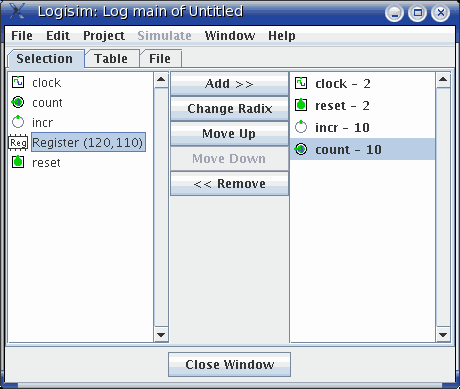This screenshot has height=389, width=460.
Task: Open the Edit menu
Action: pos(58,35)
